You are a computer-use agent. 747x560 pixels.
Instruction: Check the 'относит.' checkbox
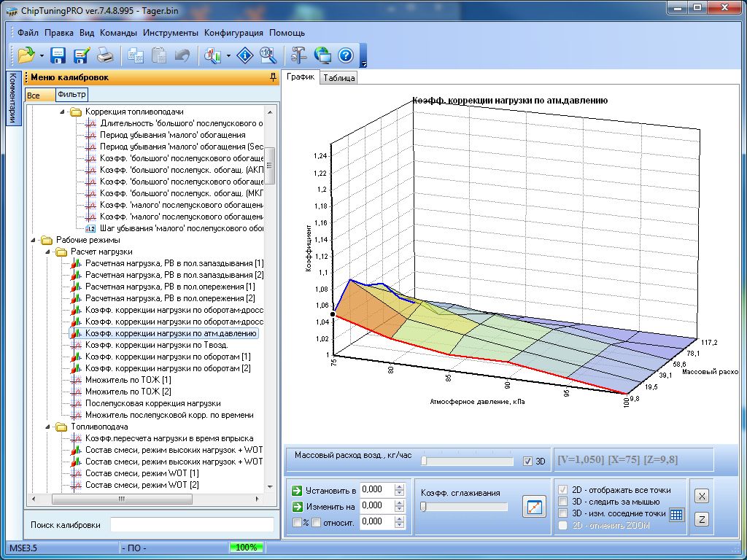(317, 522)
